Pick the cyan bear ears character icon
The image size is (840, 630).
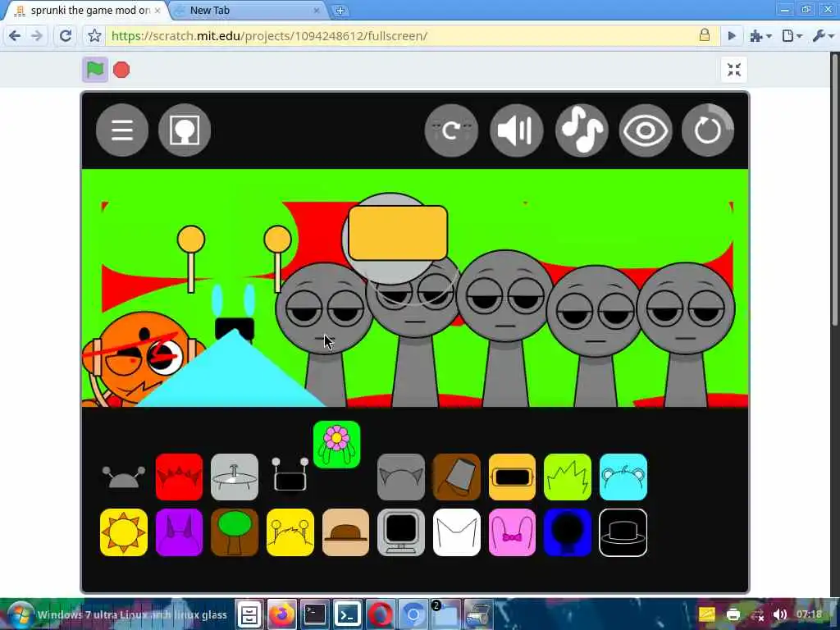tap(623, 477)
